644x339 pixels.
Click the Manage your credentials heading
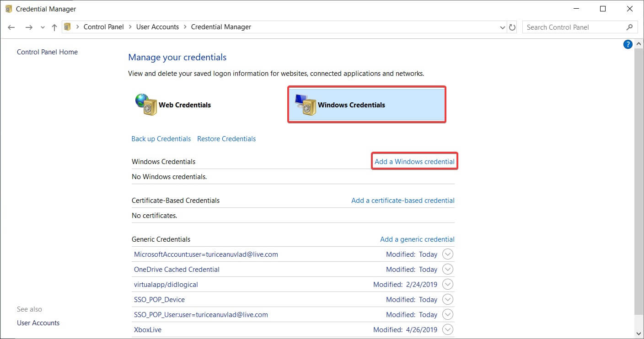pos(177,58)
